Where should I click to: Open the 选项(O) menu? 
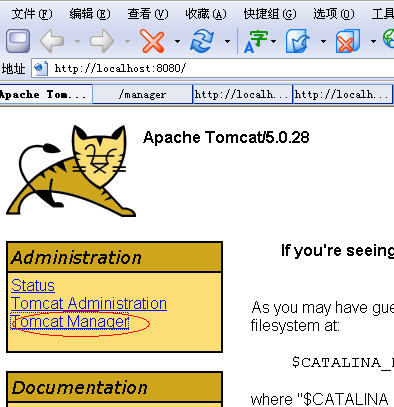pos(334,14)
